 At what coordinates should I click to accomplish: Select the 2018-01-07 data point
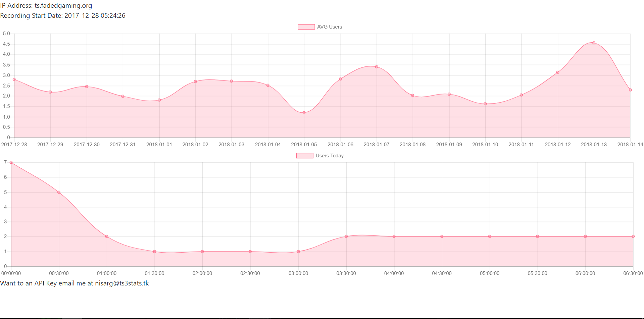coord(377,67)
